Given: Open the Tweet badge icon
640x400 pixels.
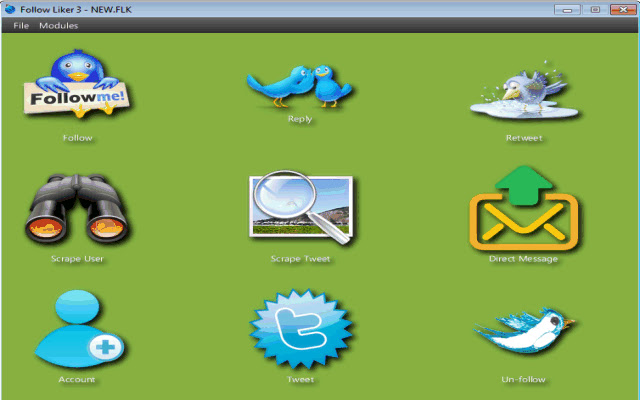Looking at the screenshot, I should (301, 329).
